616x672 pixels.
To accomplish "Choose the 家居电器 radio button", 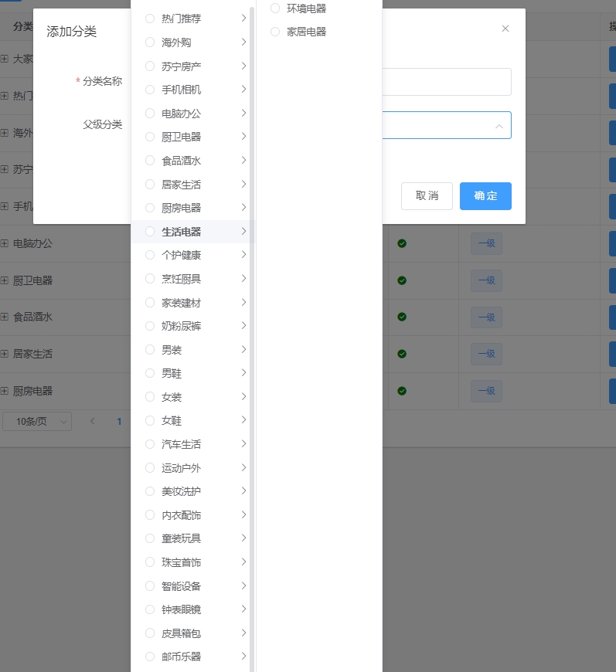I will (x=275, y=32).
